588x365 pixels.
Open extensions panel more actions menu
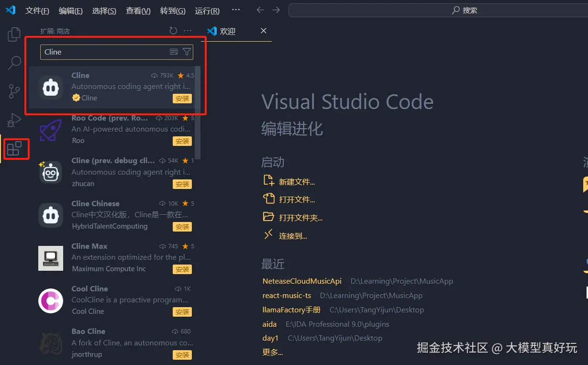[x=188, y=31]
